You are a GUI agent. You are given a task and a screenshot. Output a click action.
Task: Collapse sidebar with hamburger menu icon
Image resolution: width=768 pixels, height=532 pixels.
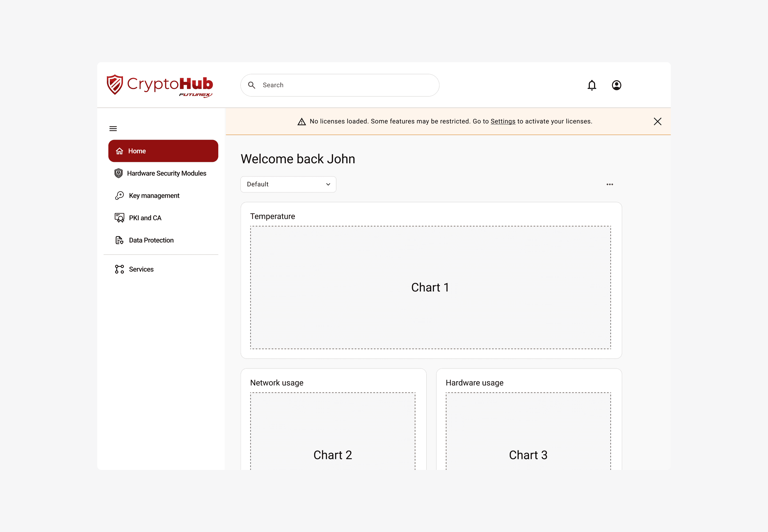coord(113,129)
